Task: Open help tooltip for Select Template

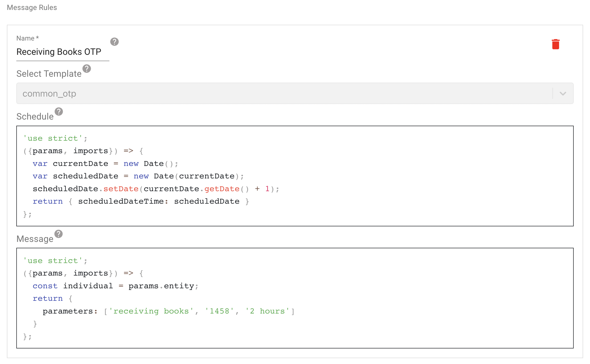Action: 87,69
